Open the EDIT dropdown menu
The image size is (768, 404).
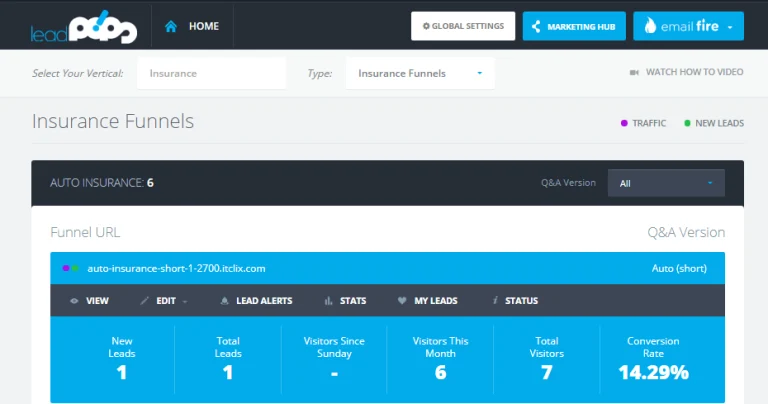(164, 301)
